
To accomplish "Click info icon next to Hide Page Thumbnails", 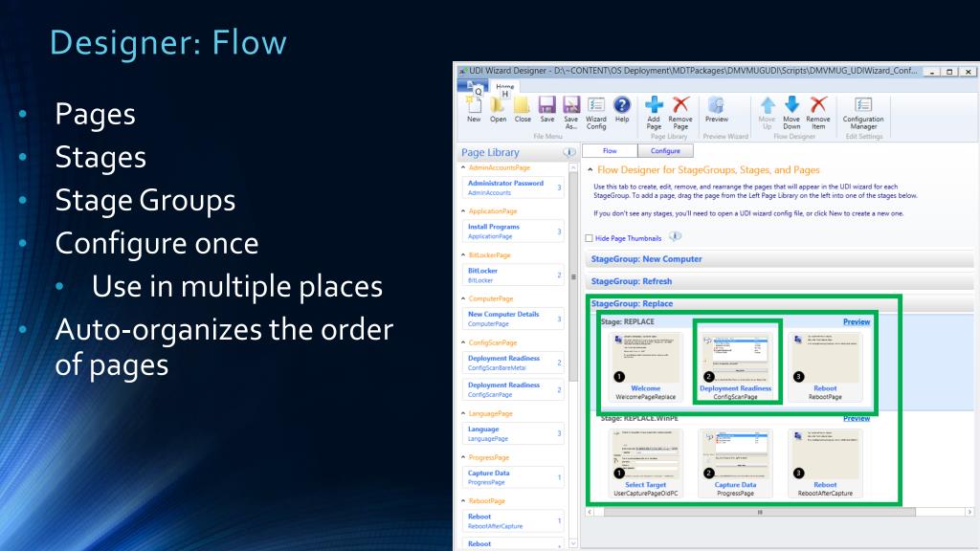I will [675, 237].
